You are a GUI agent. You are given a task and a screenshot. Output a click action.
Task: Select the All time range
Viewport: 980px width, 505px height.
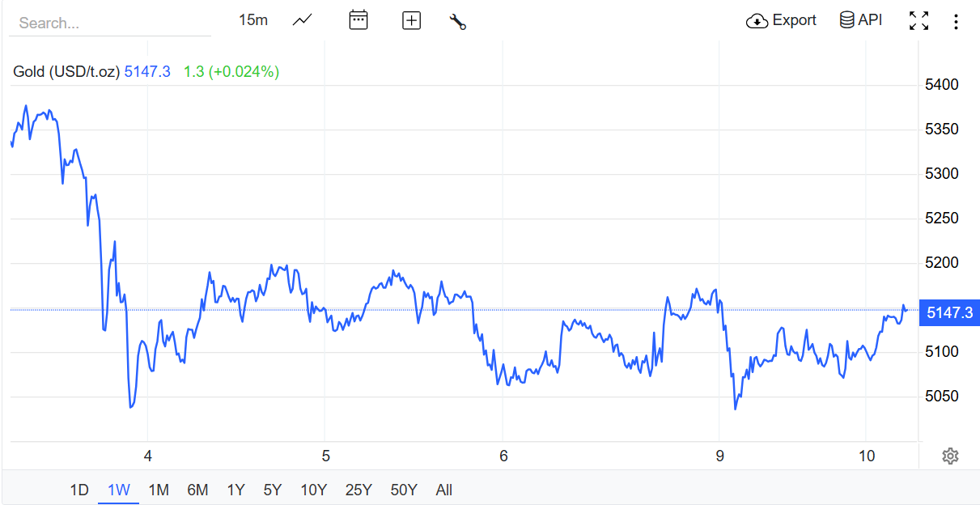[x=444, y=490]
